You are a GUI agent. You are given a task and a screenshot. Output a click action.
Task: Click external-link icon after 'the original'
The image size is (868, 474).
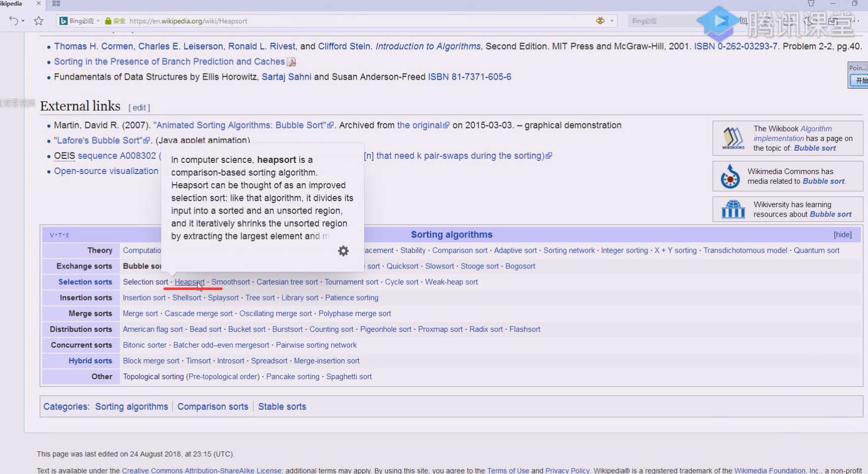click(x=446, y=125)
